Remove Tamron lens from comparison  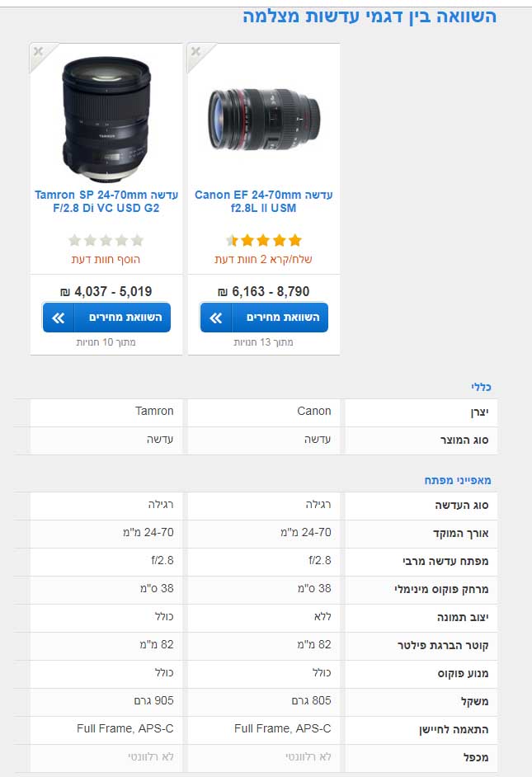point(38,51)
